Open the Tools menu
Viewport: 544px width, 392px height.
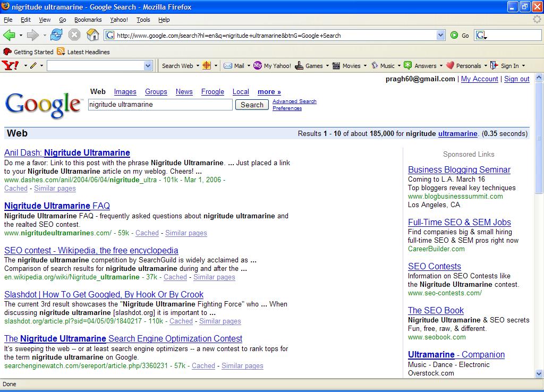point(143,20)
